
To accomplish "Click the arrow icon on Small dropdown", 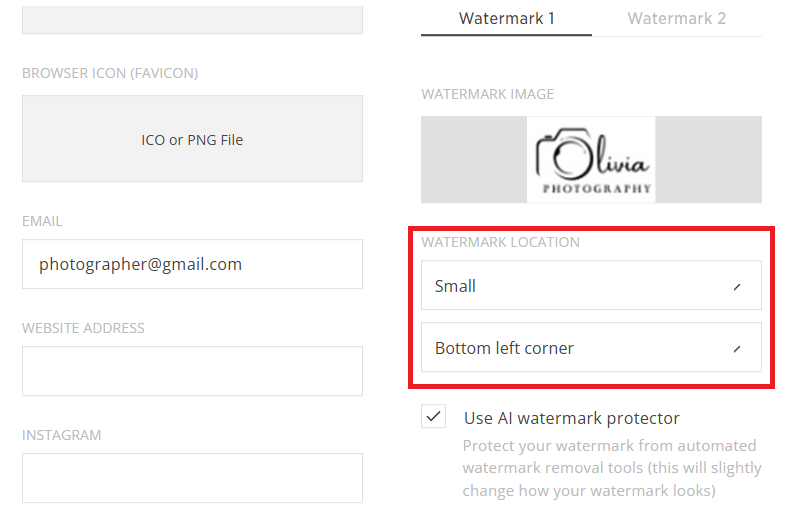I will click(737, 287).
